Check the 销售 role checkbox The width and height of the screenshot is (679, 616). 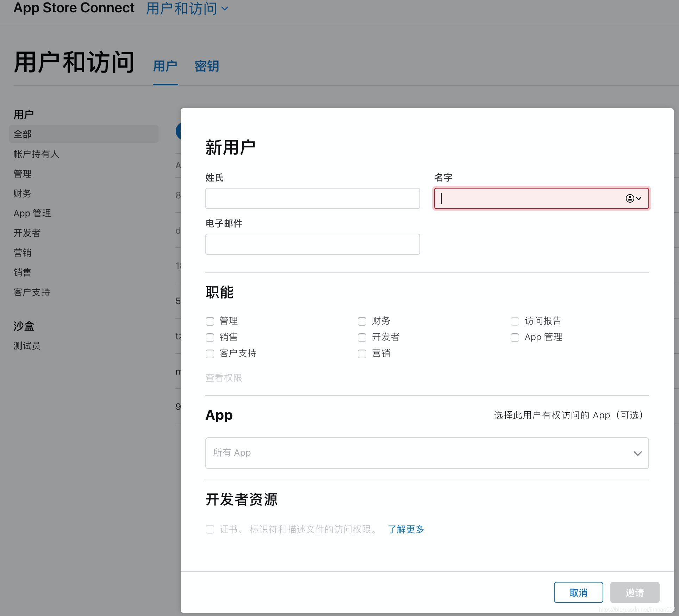coord(210,337)
